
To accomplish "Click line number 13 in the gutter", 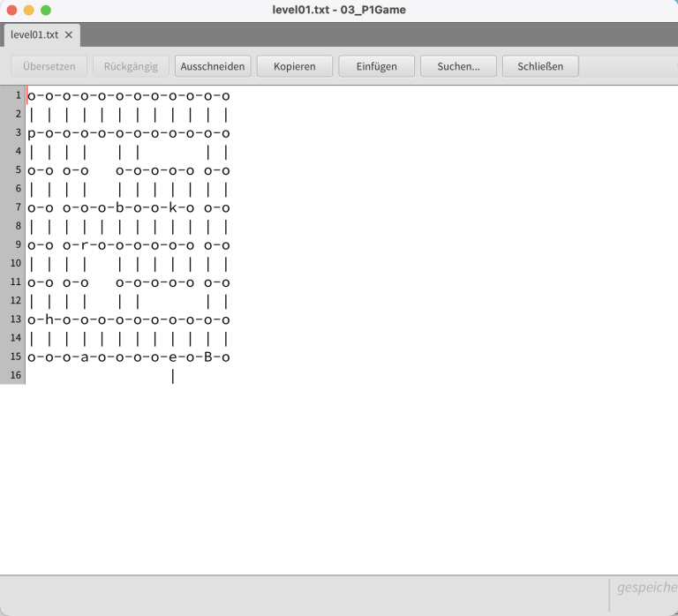I will pyautogui.click(x=15, y=319).
